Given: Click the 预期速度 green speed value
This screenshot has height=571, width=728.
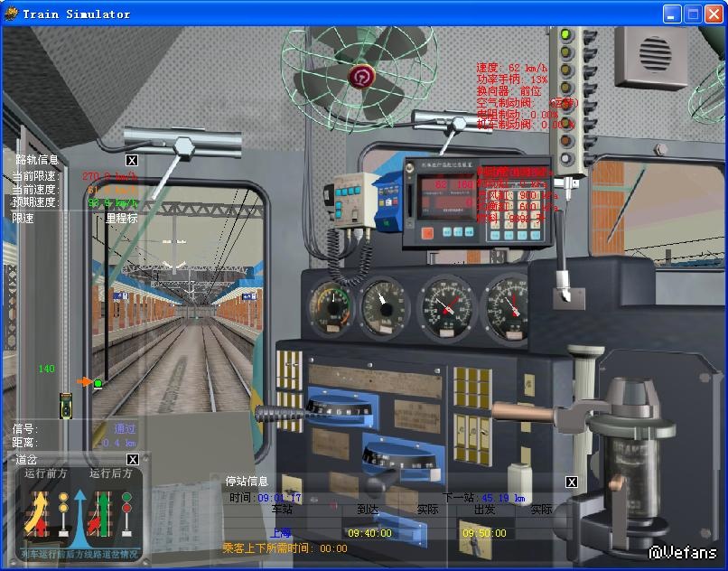Looking at the screenshot, I should [x=113, y=202].
